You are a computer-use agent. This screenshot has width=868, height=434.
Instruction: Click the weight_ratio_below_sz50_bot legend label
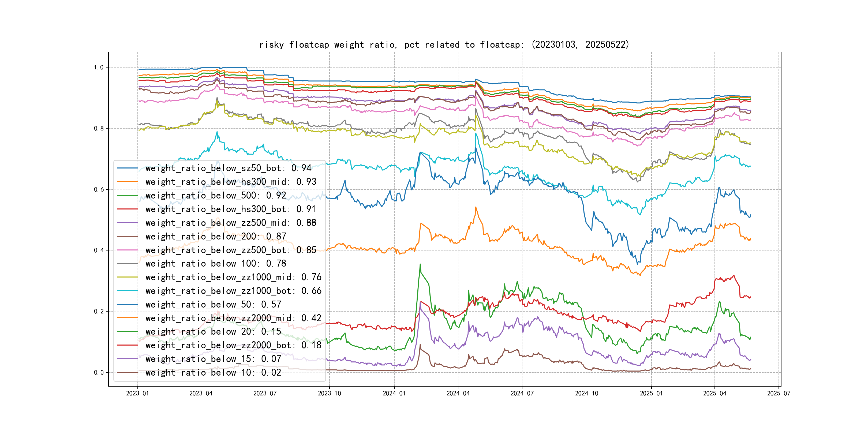pos(228,168)
